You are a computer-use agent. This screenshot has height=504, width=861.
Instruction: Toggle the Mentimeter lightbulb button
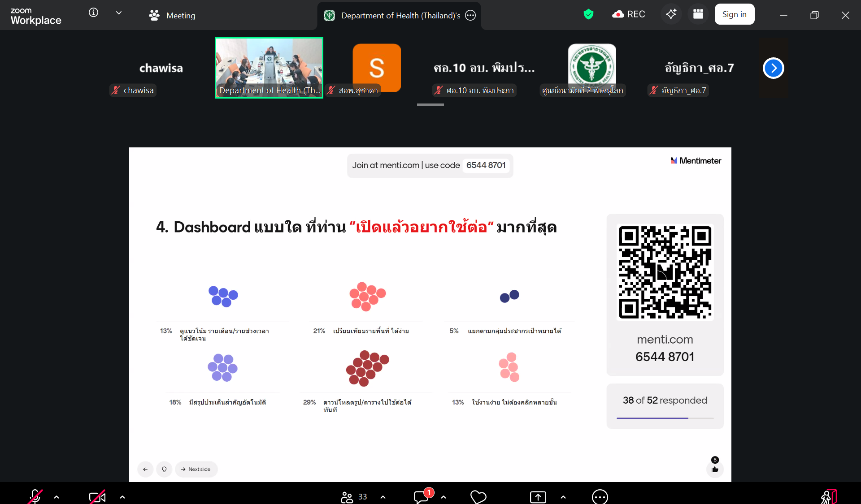(164, 469)
